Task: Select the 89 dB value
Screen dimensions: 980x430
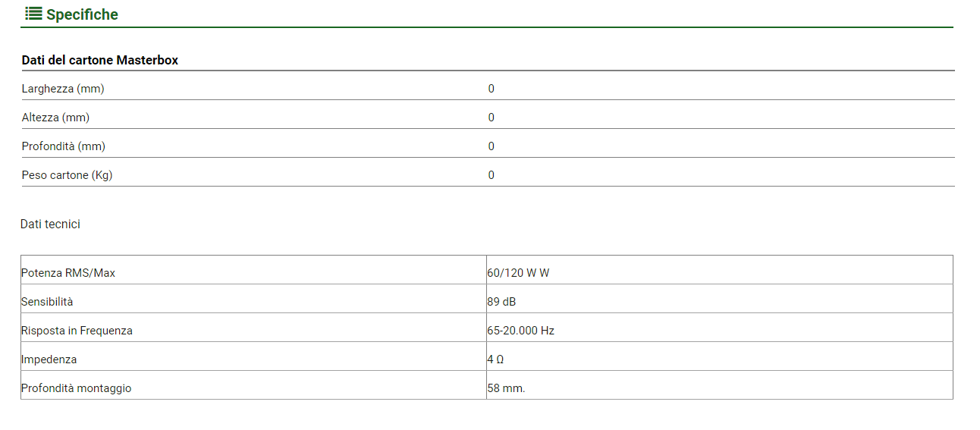Action: click(x=501, y=302)
